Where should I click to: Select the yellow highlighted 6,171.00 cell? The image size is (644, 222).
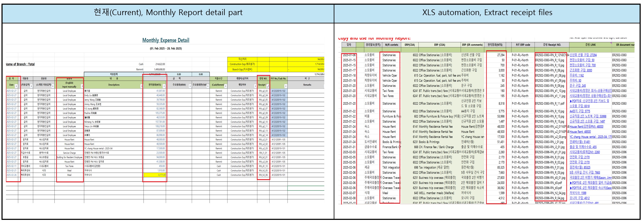coord(155,175)
